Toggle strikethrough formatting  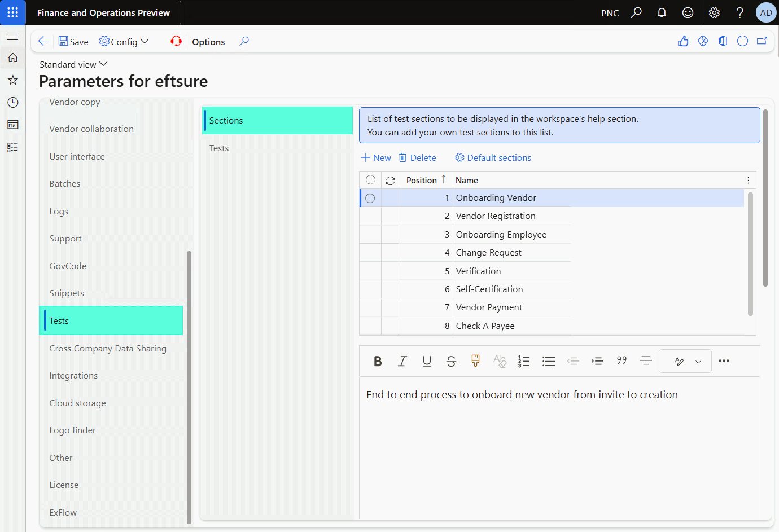pos(451,361)
